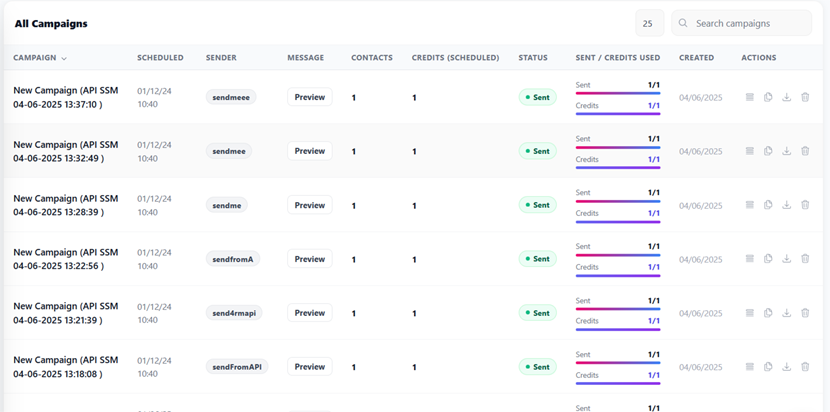Select send4rmapi sender tag

[x=234, y=313]
